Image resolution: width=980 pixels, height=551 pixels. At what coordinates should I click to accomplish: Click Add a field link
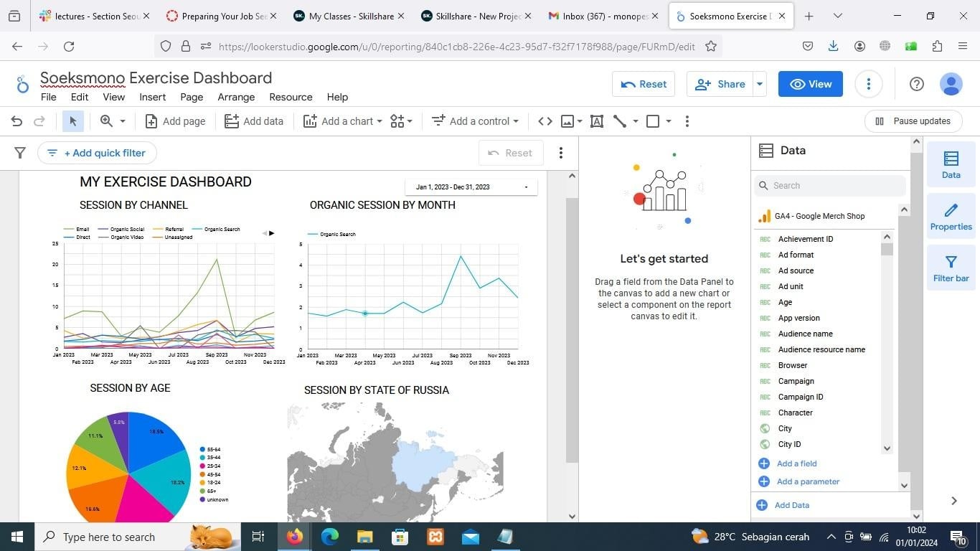(x=788, y=463)
